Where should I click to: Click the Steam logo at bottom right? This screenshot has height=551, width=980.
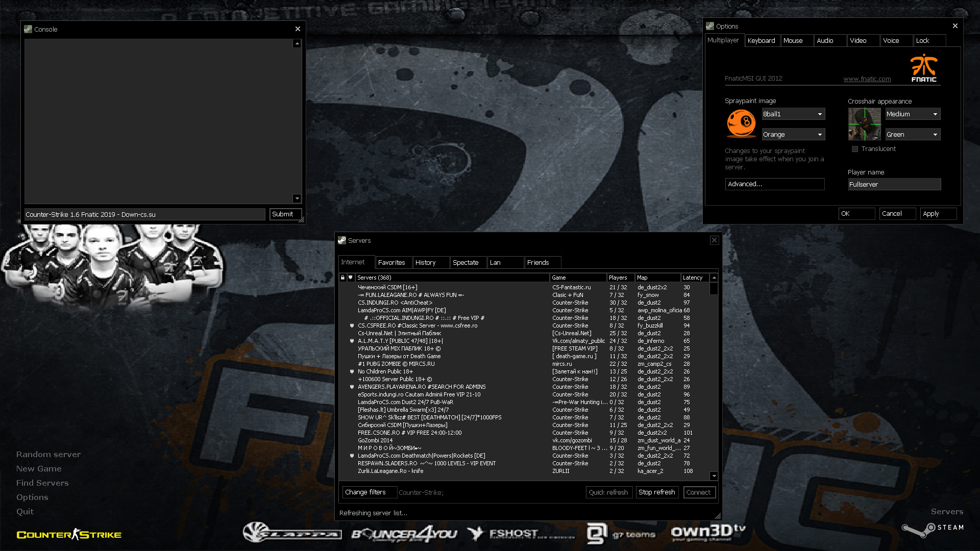(x=932, y=530)
